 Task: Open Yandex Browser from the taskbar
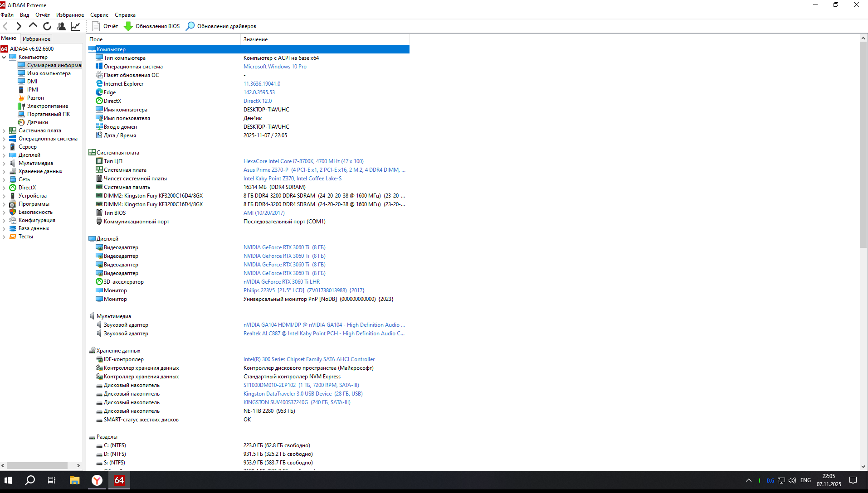coord(97,480)
